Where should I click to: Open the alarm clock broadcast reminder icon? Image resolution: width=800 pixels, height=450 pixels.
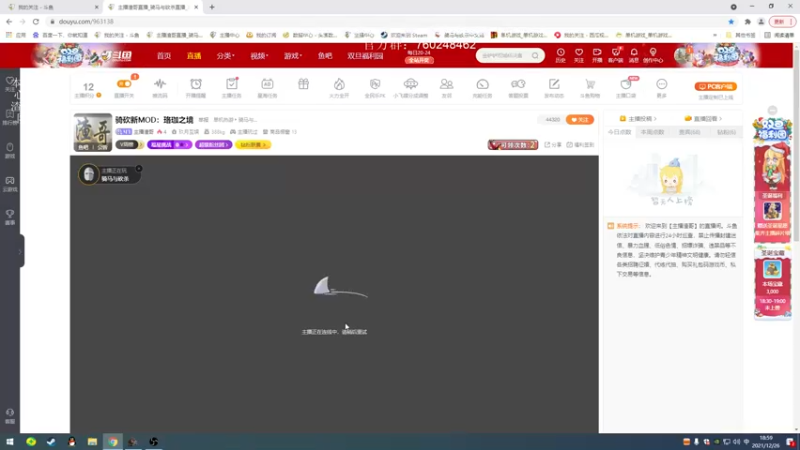point(196,84)
